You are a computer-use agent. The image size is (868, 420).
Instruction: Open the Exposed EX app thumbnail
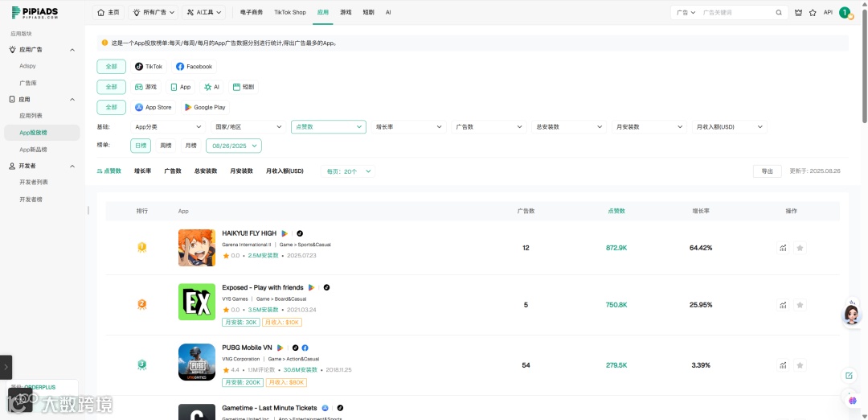[x=197, y=302]
